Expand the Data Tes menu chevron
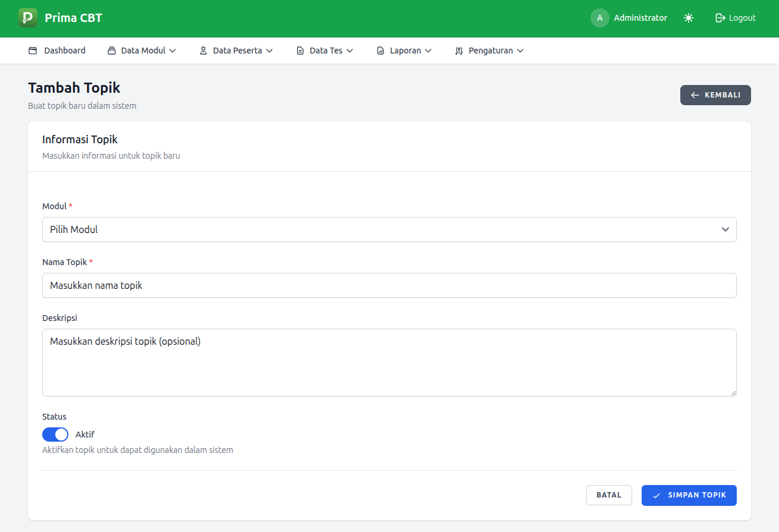 [350, 51]
